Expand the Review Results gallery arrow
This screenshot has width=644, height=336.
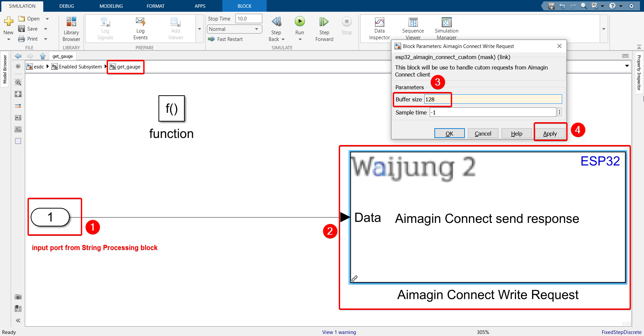(604, 29)
